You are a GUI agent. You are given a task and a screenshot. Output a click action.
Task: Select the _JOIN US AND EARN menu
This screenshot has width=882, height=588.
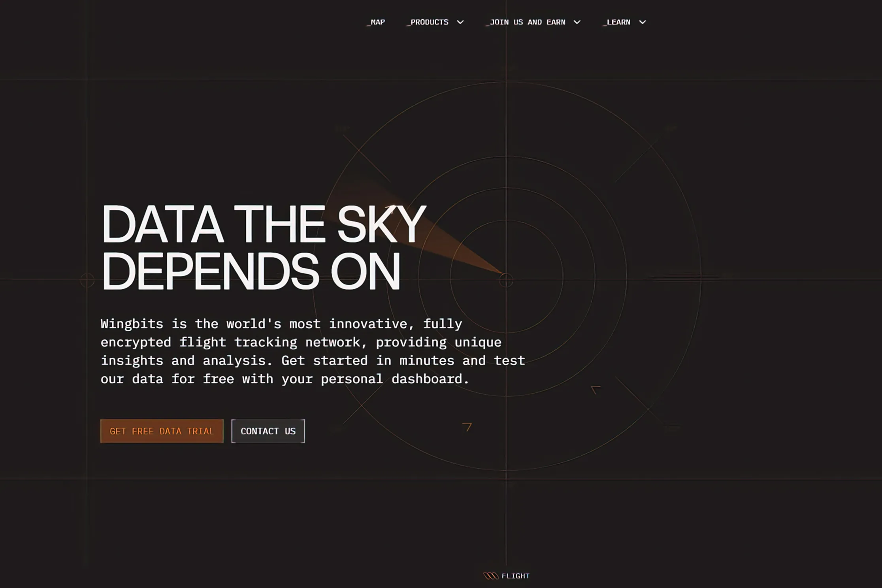click(x=526, y=22)
